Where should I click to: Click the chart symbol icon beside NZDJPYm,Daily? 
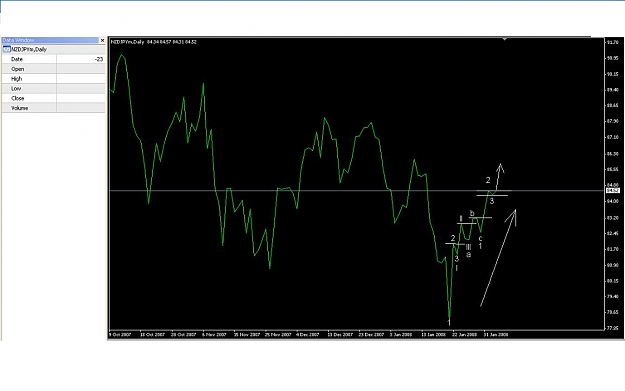6,49
